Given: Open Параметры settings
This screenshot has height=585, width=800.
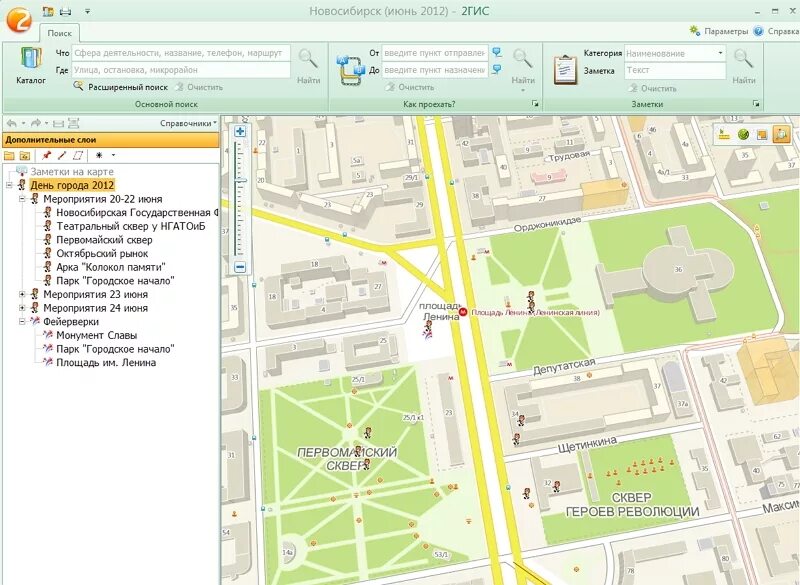Looking at the screenshot, I should [718, 31].
